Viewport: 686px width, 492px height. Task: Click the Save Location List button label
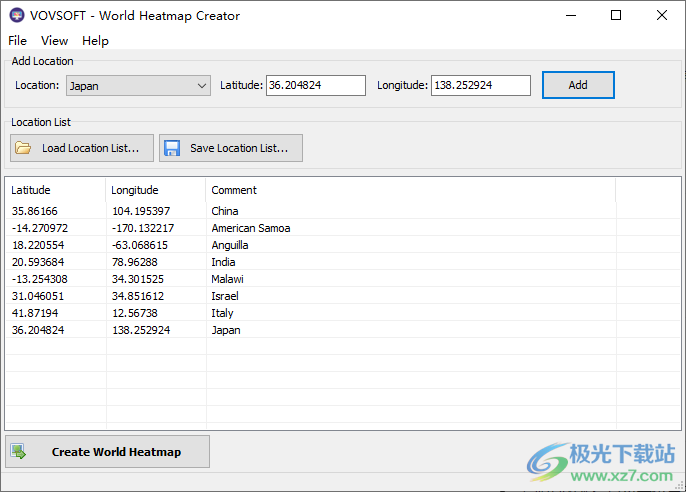point(239,148)
